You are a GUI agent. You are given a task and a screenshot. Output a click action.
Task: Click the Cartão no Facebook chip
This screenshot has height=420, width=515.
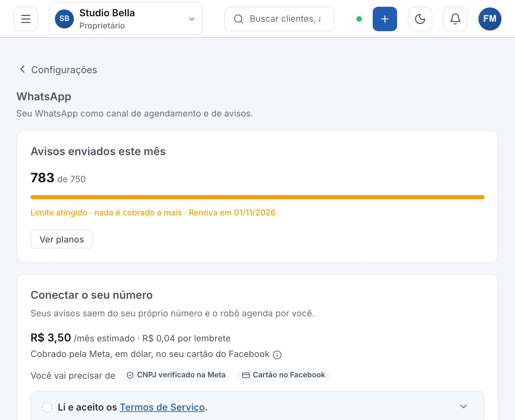(284, 375)
